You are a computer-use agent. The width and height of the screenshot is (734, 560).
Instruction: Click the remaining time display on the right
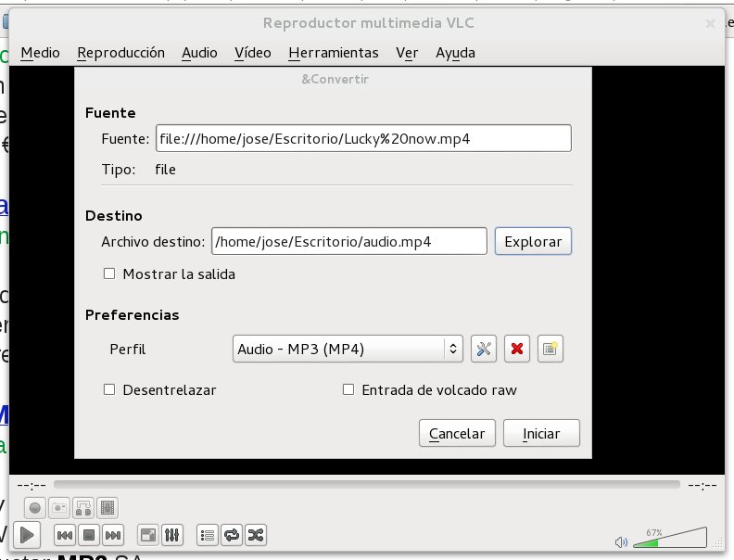click(x=702, y=485)
